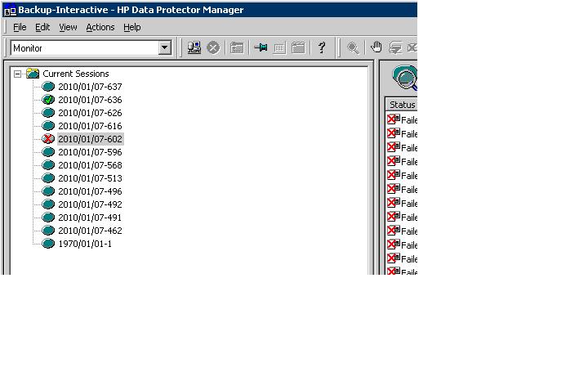The height and width of the screenshot is (368, 588).
Task: Open the Actions menu
Action: coord(100,27)
